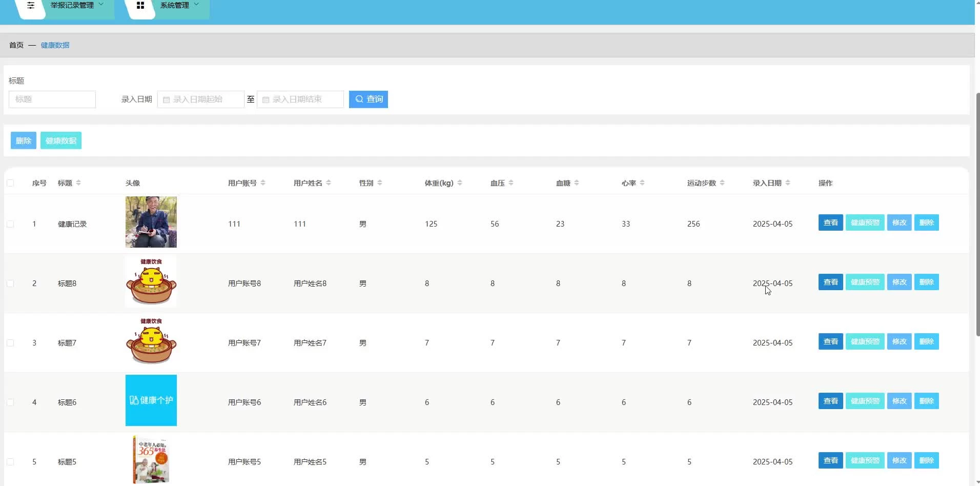Image resolution: width=980 pixels, height=486 pixels.
Task: Sort by 运动步数 using its arrows
Action: click(x=722, y=183)
